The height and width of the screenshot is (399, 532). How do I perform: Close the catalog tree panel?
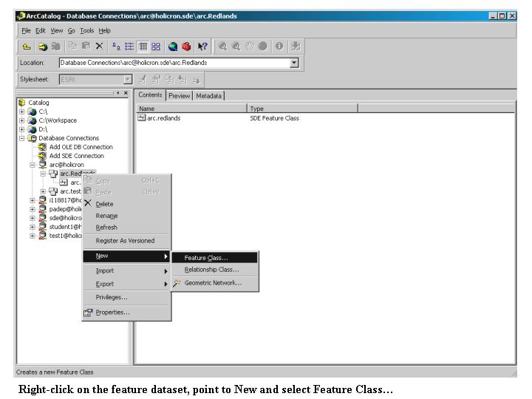click(x=126, y=93)
